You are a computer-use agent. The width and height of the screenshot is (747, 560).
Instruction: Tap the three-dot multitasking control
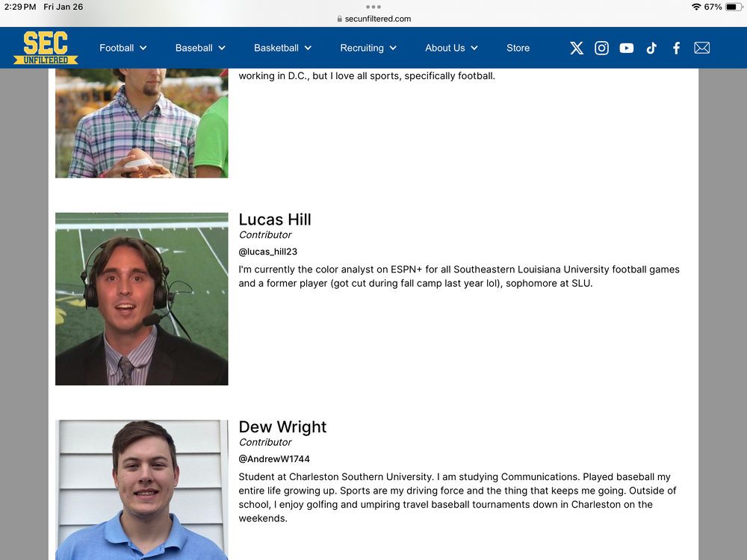pos(373,7)
